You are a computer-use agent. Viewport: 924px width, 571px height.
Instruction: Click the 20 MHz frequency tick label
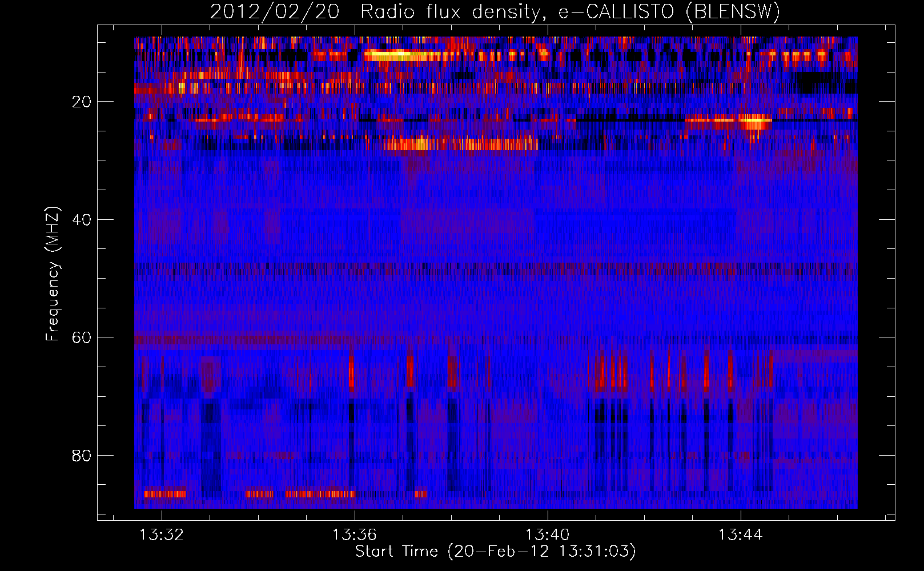click(82, 102)
